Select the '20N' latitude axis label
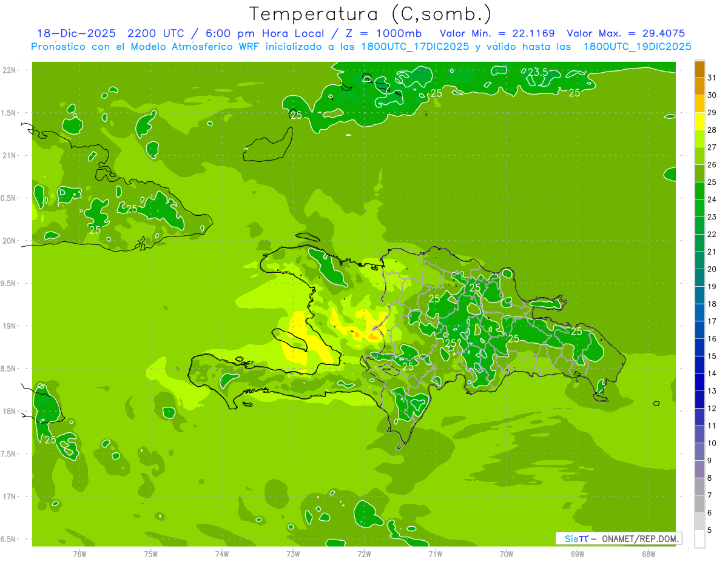728x562 pixels. (x=10, y=241)
